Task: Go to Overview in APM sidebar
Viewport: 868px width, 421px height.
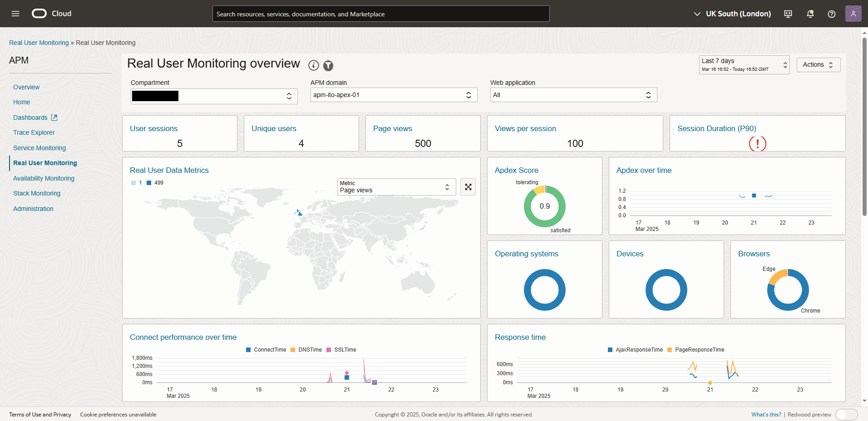Action: [x=26, y=87]
